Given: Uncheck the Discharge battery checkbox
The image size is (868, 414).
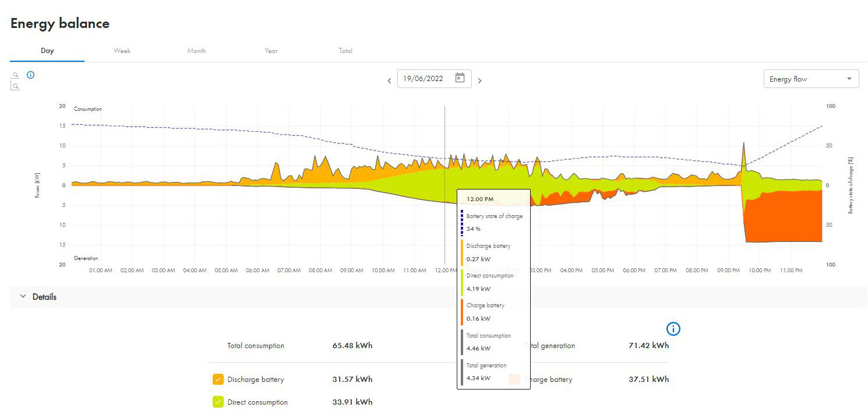Looking at the screenshot, I should 218,380.
